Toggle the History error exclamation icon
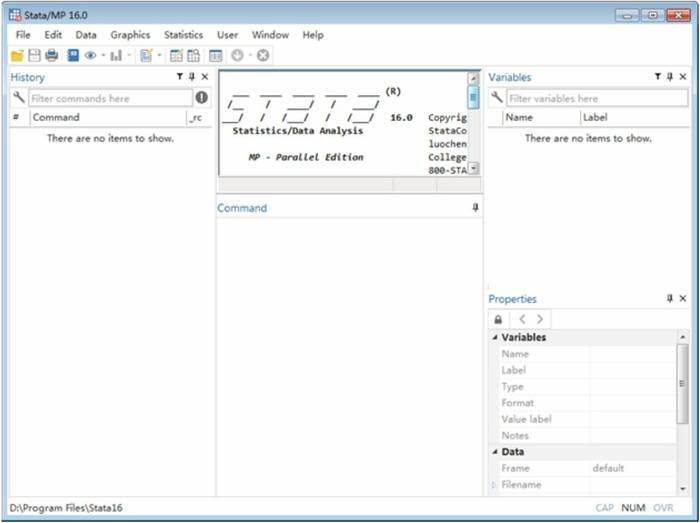The height and width of the screenshot is (523, 700). 202,97
